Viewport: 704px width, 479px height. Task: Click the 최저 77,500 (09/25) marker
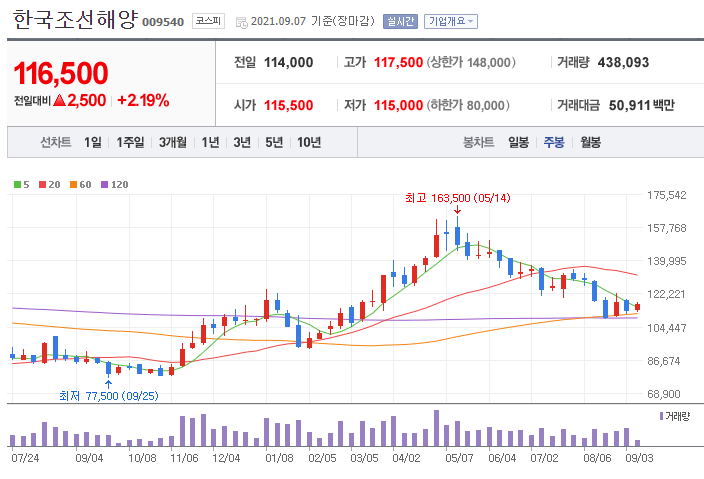tap(109, 396)
